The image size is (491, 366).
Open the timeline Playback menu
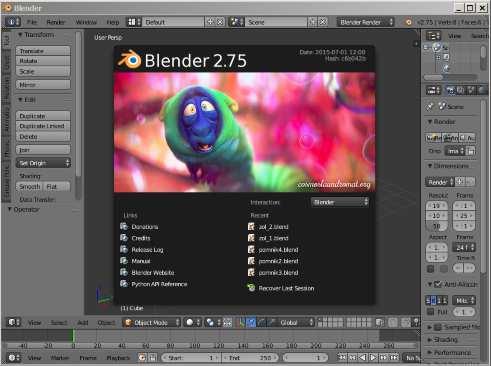pyautogui.click(x=118, y=358)
